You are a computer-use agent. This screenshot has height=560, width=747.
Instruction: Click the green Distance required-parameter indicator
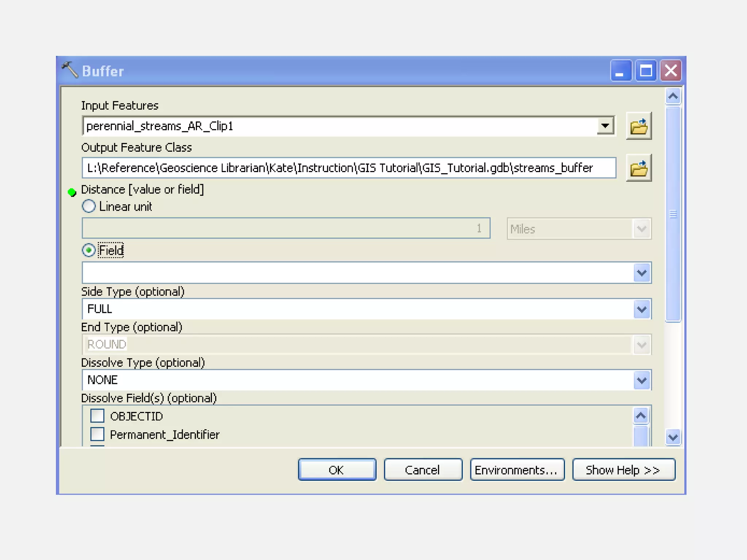pyautogui.click(x=72, y=192)
